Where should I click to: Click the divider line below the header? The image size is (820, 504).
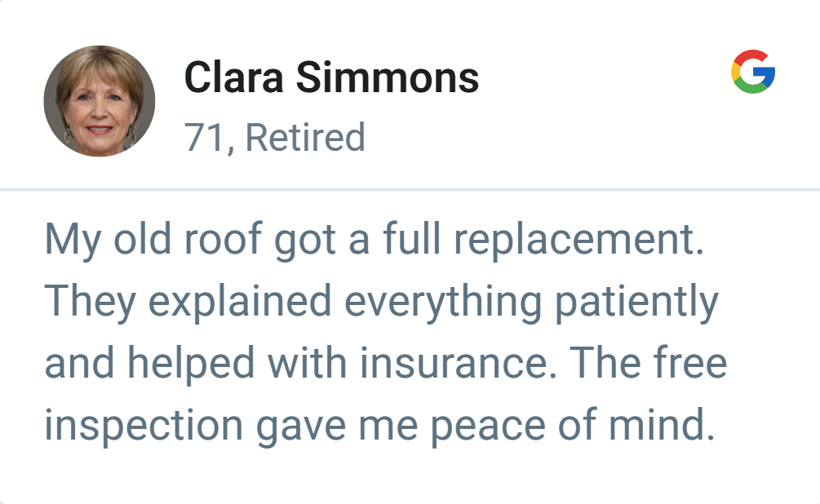[x=410, y=189]
